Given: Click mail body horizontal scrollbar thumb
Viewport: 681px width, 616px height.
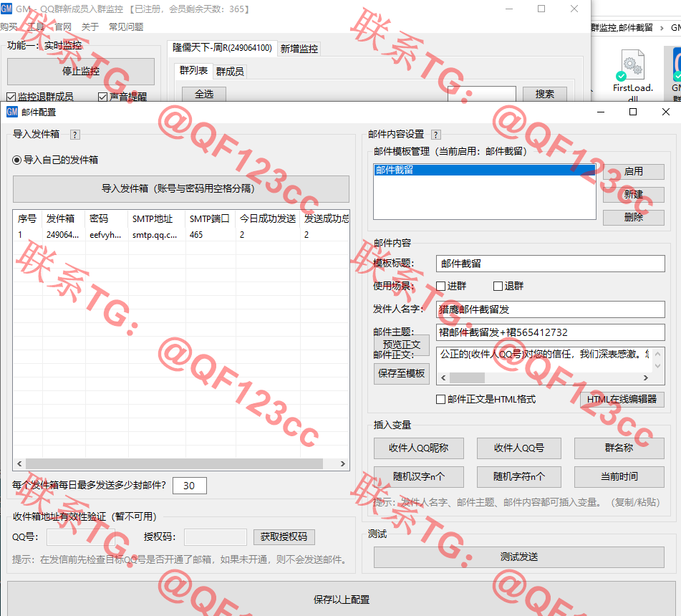Looking at the screenshot, I should point(468,378).
